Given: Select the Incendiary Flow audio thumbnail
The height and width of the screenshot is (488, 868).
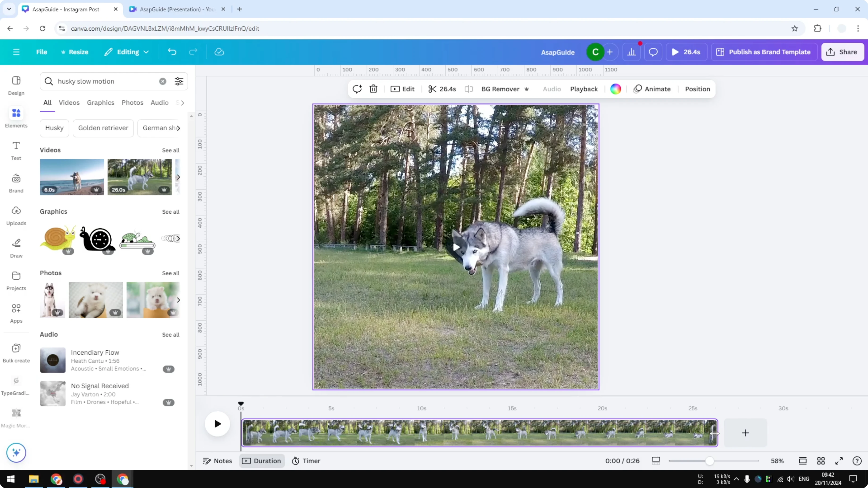Looking at the screenshot, I should click(x=52, y=360).
